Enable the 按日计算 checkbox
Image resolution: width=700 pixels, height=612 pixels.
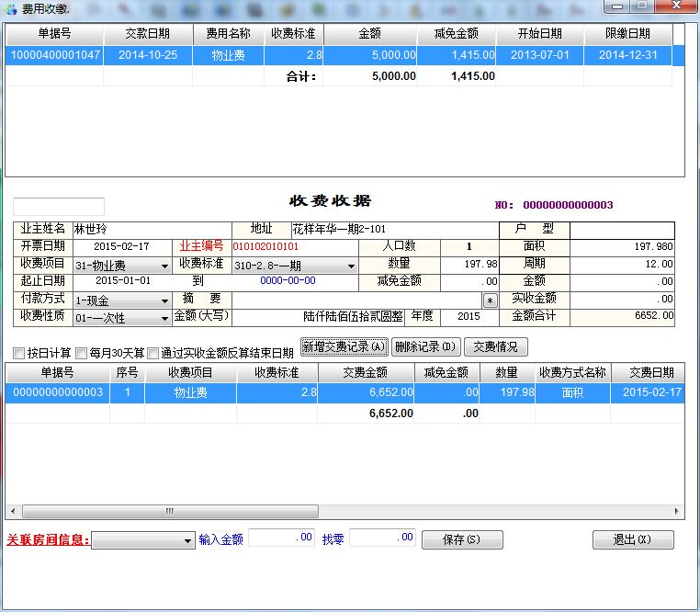[19, 353]
